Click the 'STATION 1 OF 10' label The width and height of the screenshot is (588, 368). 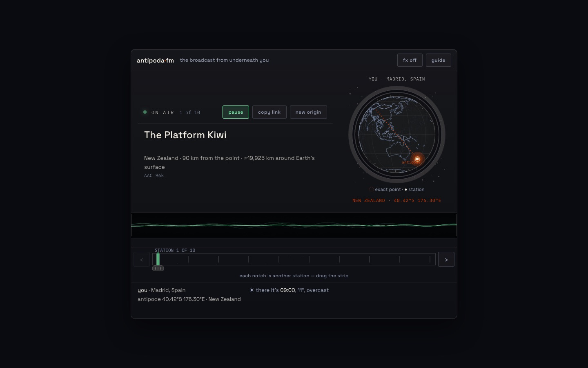point(175,250)
